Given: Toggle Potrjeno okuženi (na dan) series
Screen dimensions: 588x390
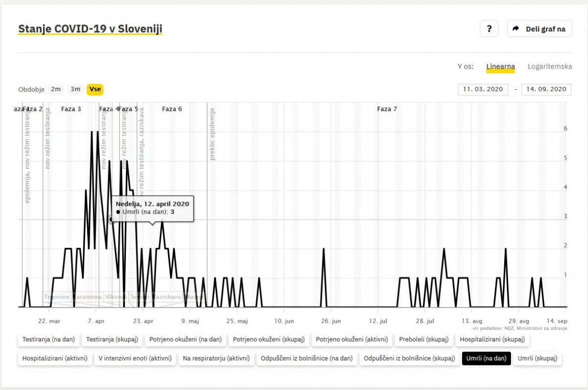Looking at the screenshot, I should pos(185,339).
